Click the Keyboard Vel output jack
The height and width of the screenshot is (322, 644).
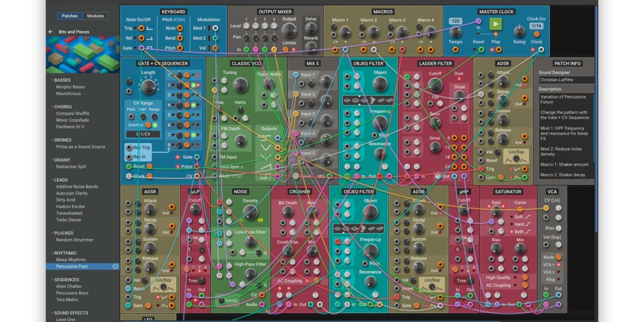point(215,48)
